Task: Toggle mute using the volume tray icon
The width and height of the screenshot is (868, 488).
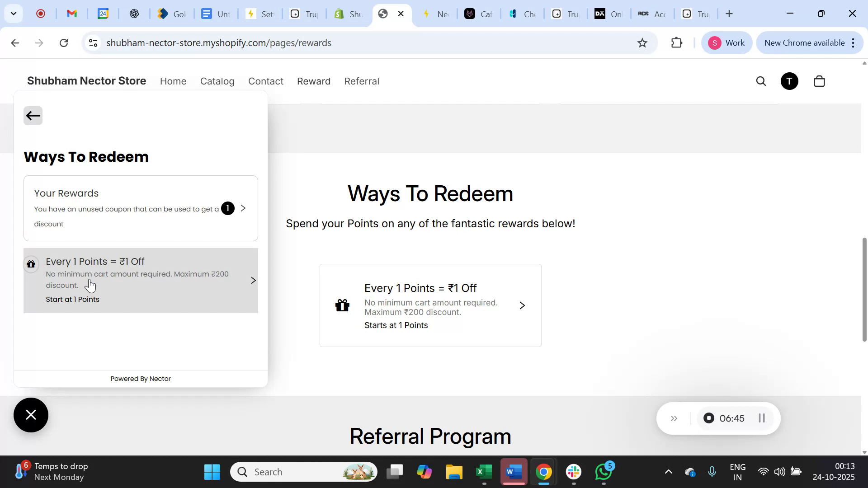Action: tap(780, 471)
